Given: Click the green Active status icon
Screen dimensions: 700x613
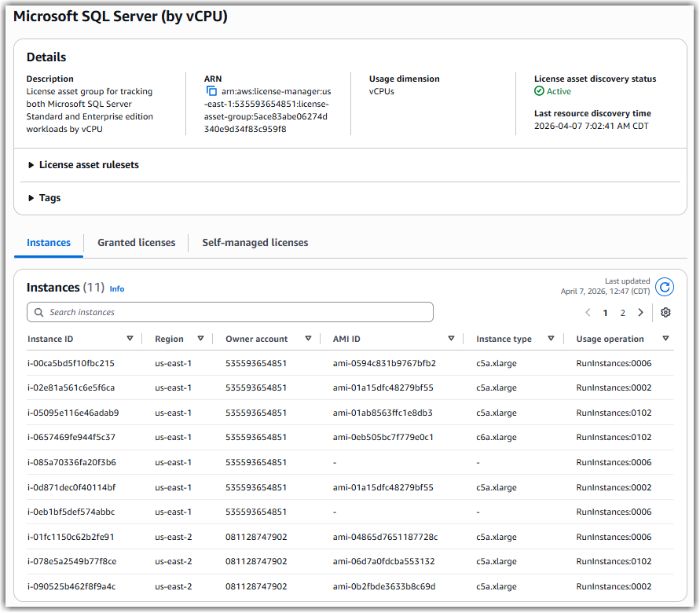Looking at the screenshot, I should click(539, 91).
